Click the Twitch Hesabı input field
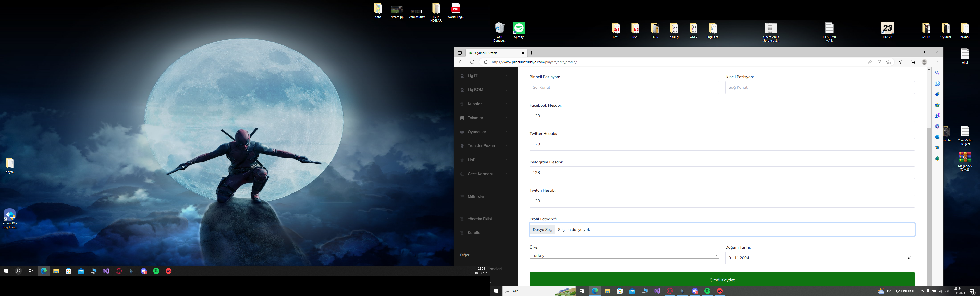980x296 pixels. pyautogui.click(x=722, y=201)
